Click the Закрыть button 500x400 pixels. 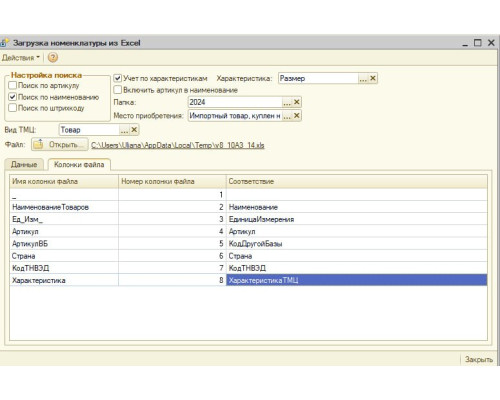479,359
